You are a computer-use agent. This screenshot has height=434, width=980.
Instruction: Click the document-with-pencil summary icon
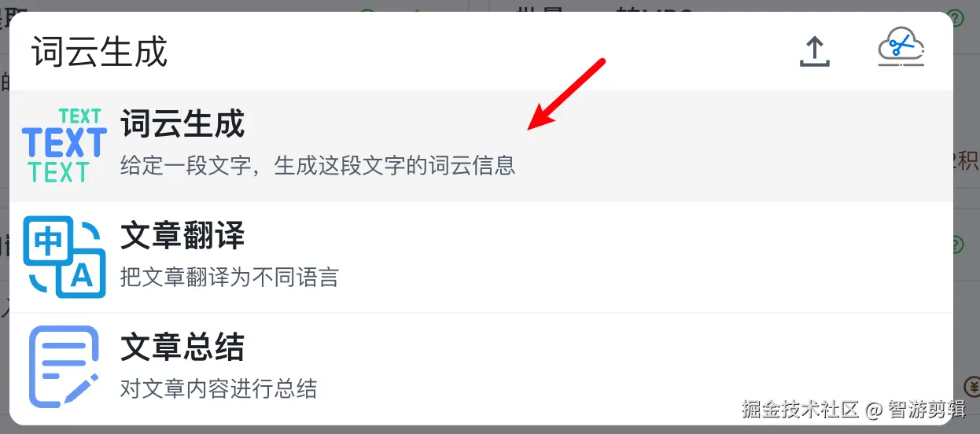pos(64,367)
